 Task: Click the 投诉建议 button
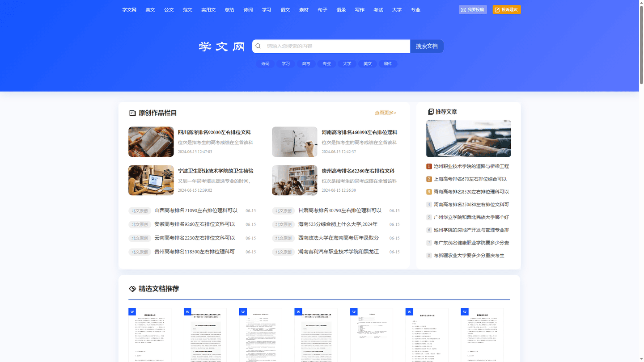click(507, 10)
